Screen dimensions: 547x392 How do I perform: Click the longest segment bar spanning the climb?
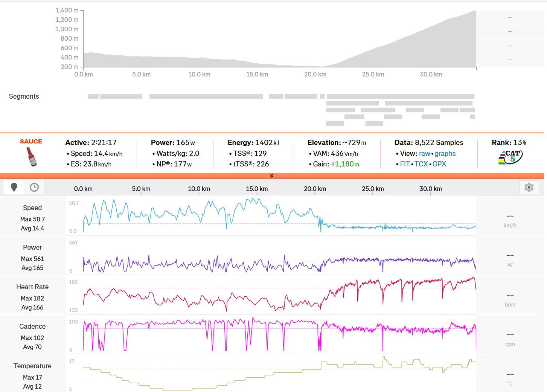pyautogui.click(x=400, y=96)
